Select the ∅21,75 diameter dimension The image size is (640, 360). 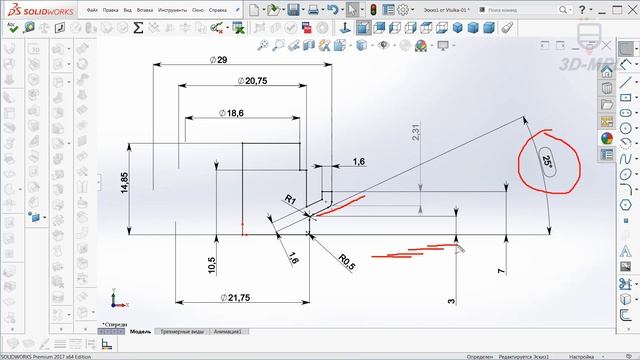pos(235,298)
